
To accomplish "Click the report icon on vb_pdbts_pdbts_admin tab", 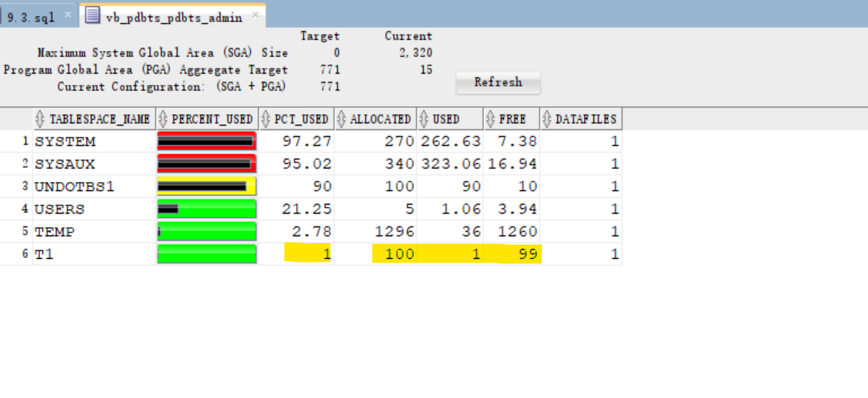I will tap(93, 16).
